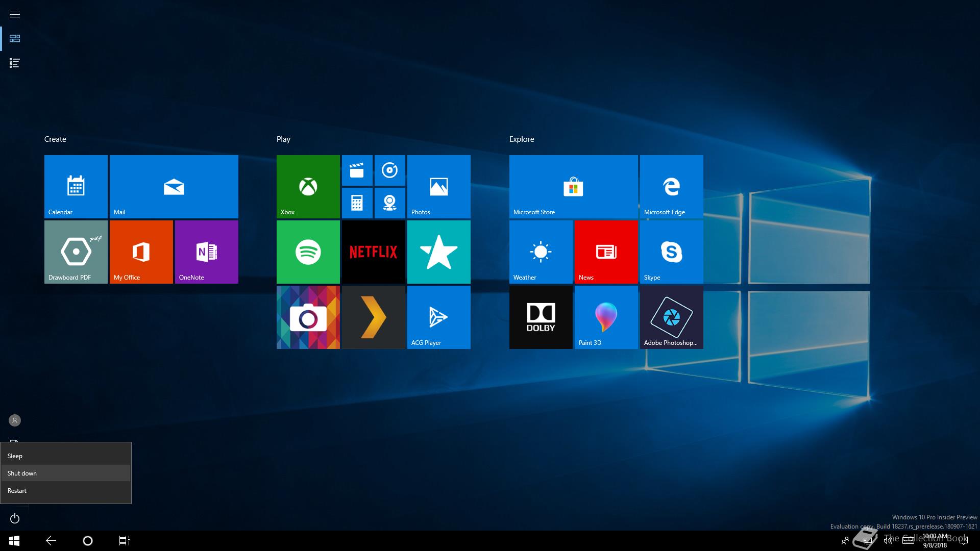Open the user account avatar
The width and height of the screenshot is (980, 551).
15,420
